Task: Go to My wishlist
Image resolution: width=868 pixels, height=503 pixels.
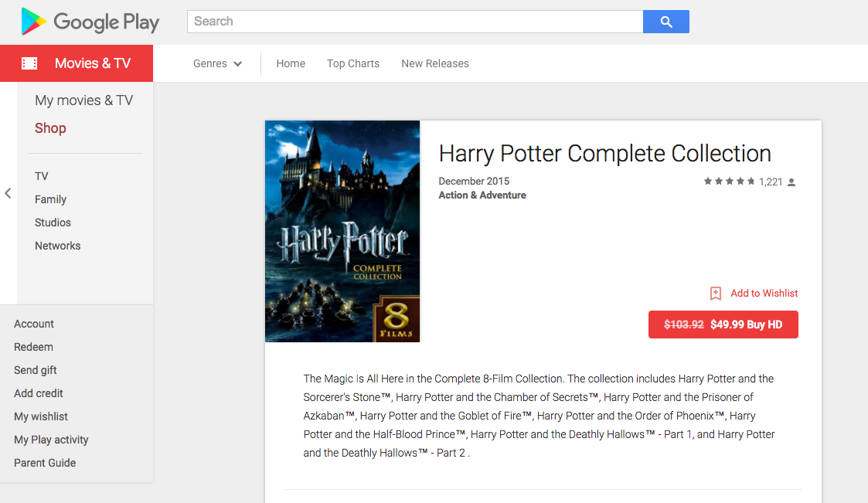Action: 41,416
